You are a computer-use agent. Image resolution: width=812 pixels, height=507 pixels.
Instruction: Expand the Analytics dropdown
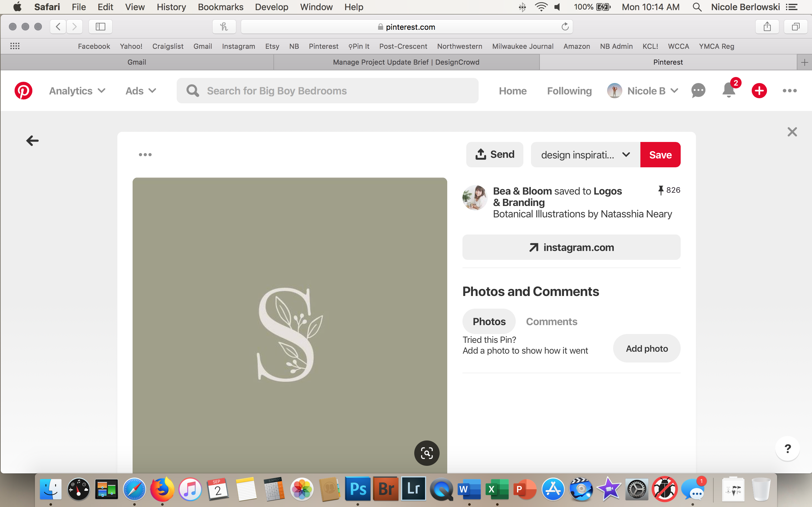click(77, 91)
